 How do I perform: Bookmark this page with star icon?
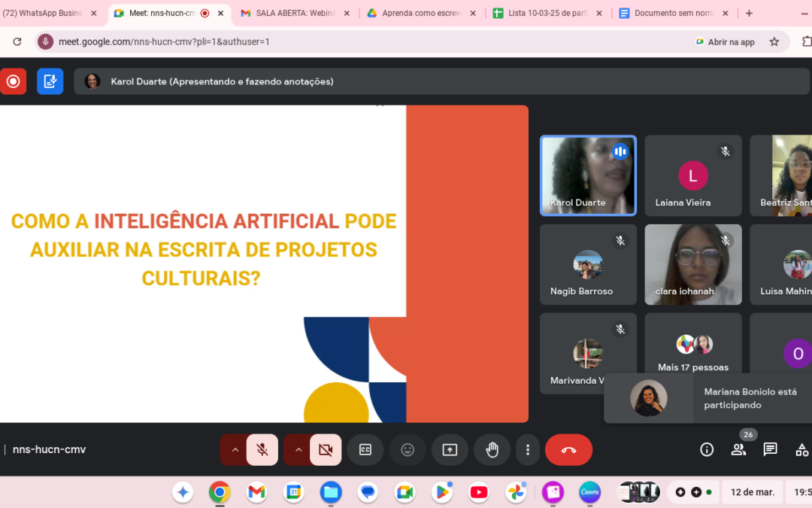click(x=774, y=41)
